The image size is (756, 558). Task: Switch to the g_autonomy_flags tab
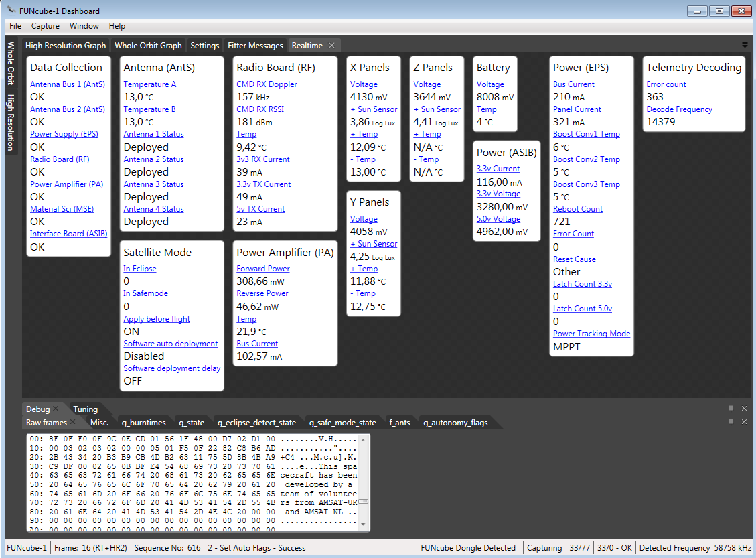tap(455, 423)
